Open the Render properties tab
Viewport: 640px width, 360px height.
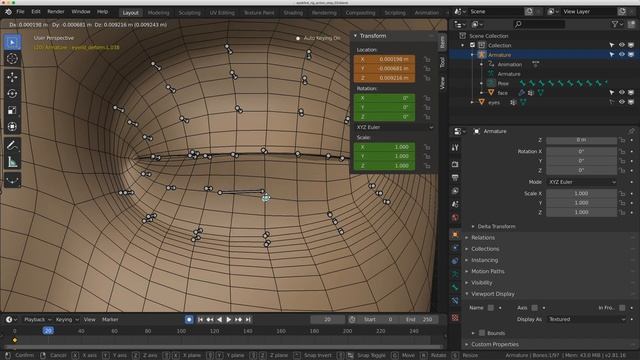(455, 164)
